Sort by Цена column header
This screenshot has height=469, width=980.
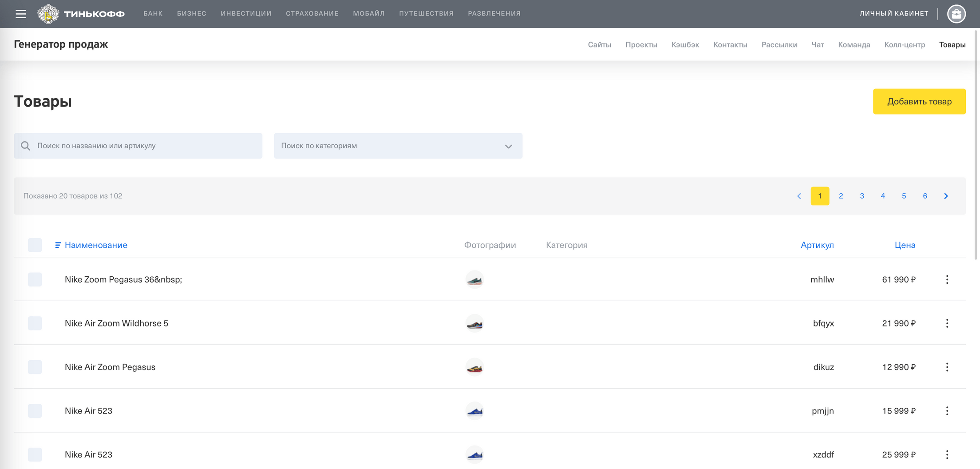point(905,245)
